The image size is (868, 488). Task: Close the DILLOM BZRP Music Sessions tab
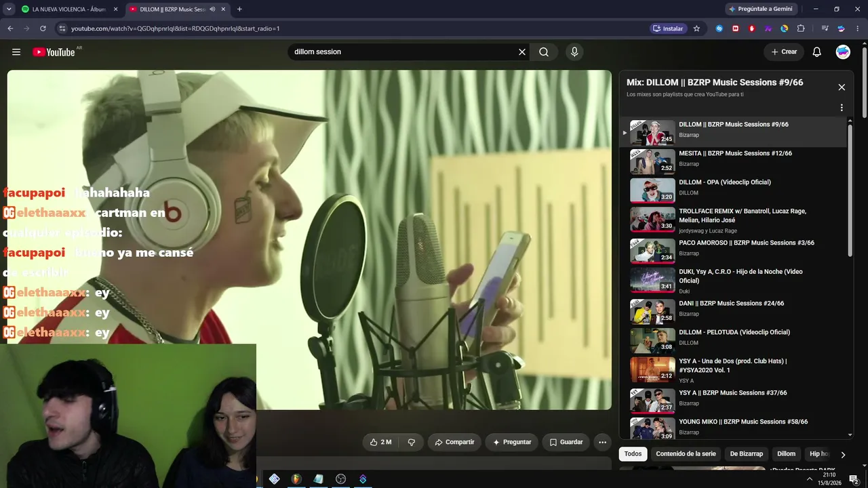(x=223, y=9)
